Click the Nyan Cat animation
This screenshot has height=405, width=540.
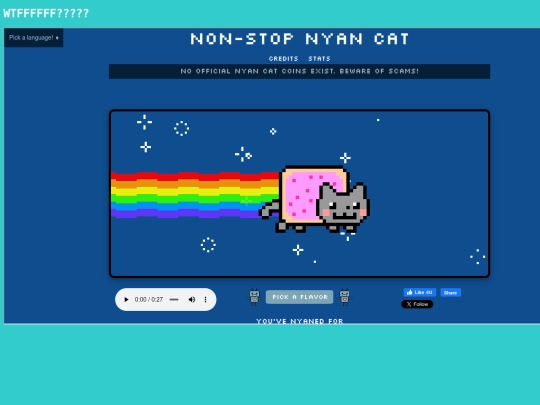point(300,193)
